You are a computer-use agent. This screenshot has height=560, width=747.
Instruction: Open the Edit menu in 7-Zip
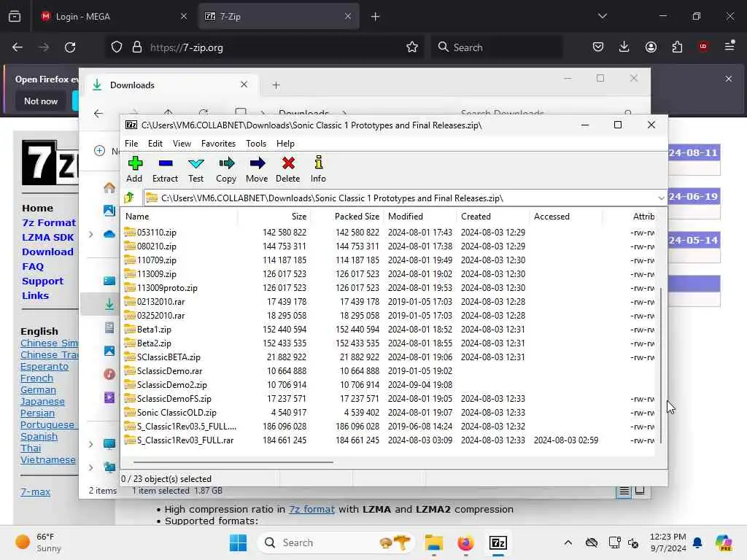155,144
